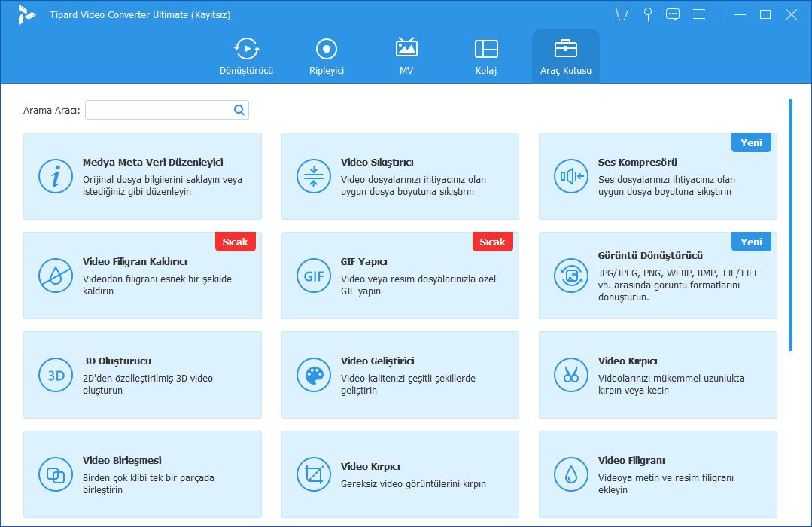Maximize the Tipard window

coord(765,14)
